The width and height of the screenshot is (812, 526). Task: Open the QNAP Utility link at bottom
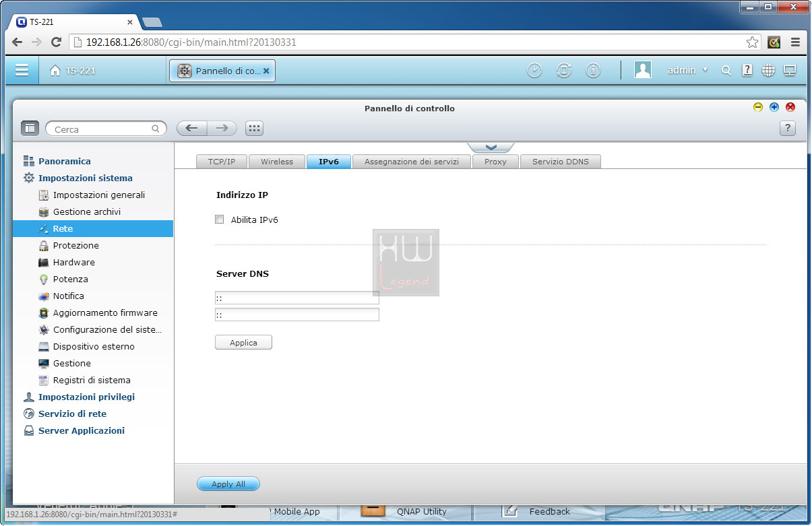422,512
